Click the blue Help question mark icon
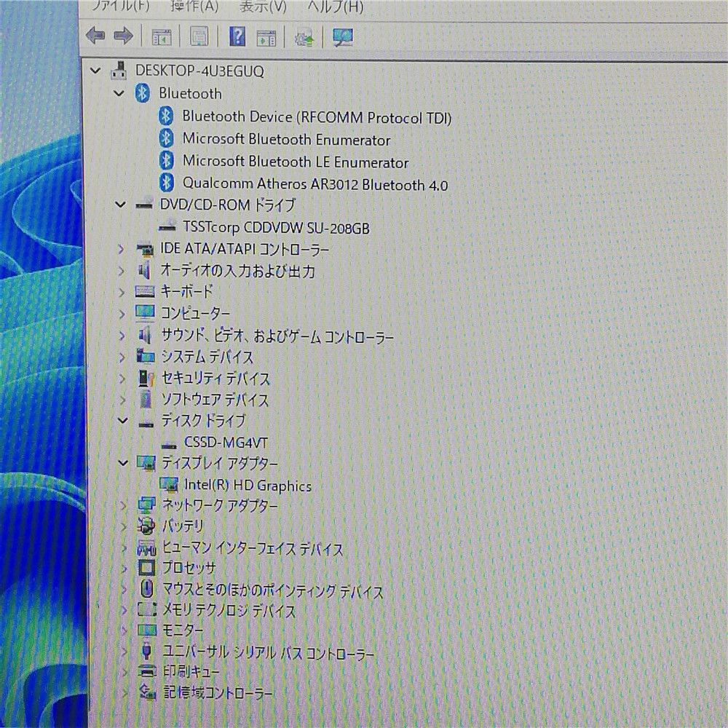This screenshot has height=728, width=728. (x=237, y=36)
